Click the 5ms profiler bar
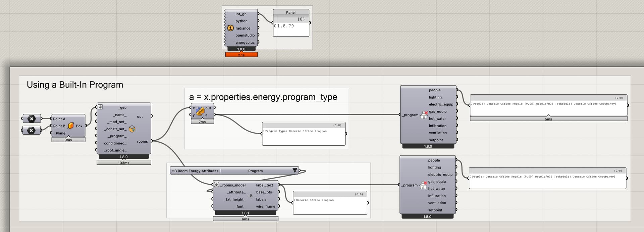Image resolution: width=644 pixels, height=232 pixels. click(x=548, y=119)
